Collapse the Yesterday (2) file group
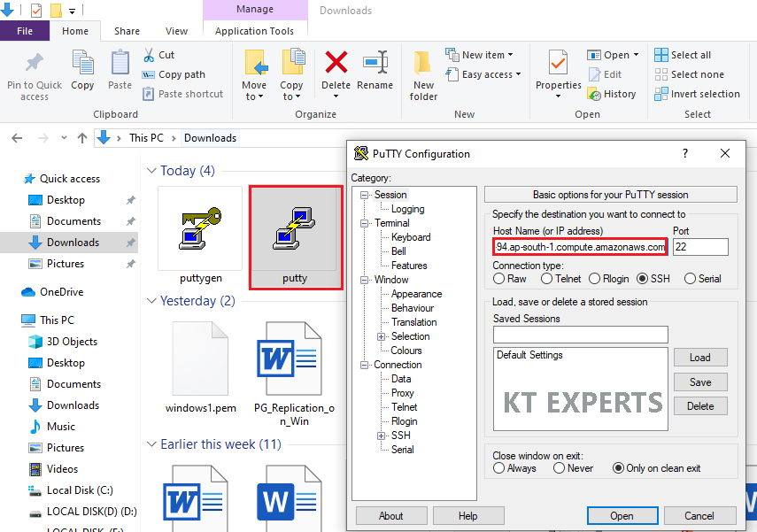This screenshot has height=532, width=757. (151, 301)
